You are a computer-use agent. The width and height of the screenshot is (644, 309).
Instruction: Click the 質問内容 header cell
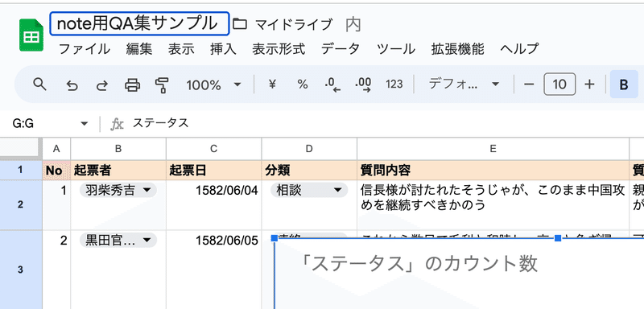(493, 171)
